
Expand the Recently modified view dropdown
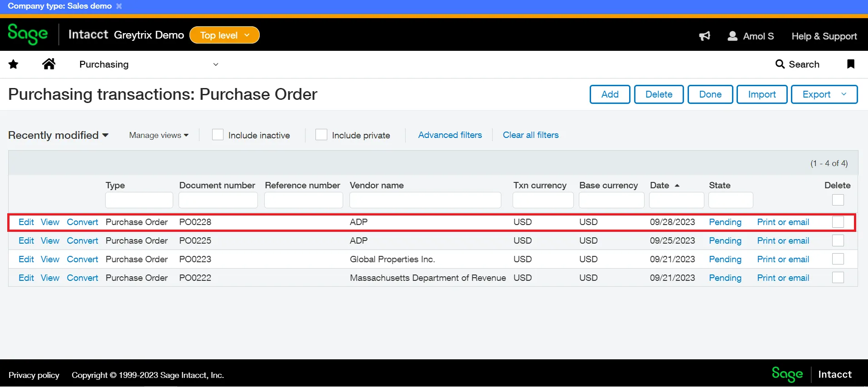[58, 135]
